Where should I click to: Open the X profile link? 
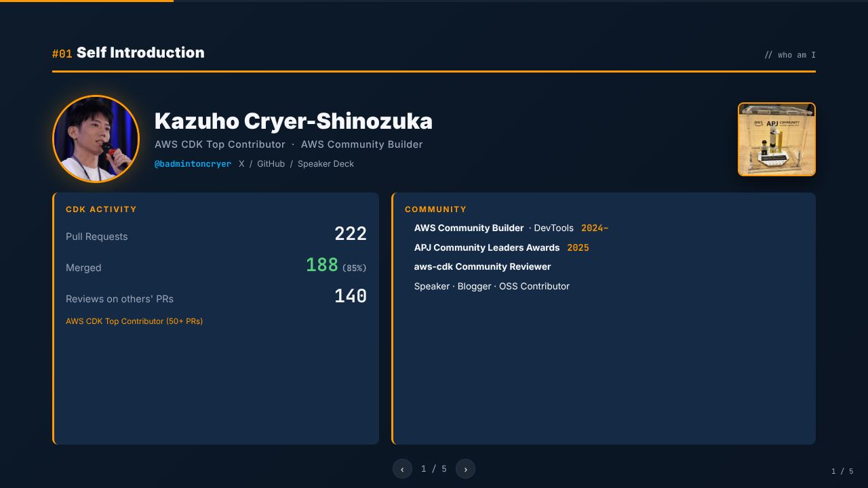click(x=241, y=164)
